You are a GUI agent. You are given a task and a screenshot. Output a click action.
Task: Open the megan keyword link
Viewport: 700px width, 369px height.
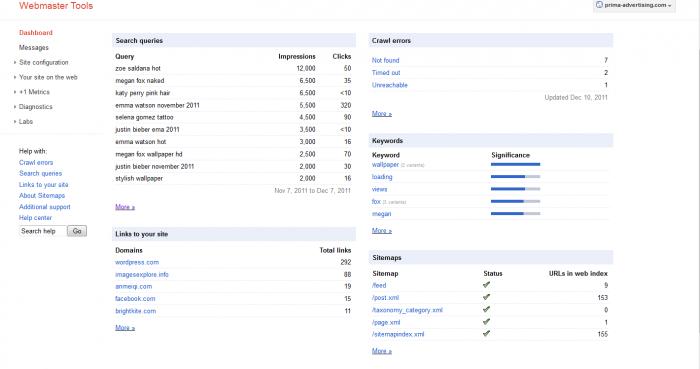click(x=382, y=214)
